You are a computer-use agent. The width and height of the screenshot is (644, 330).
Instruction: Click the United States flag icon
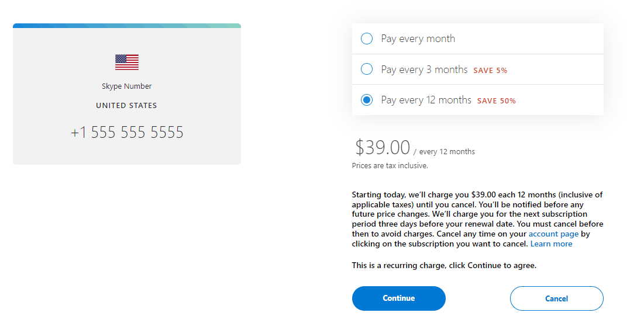(x=127, y=62)
